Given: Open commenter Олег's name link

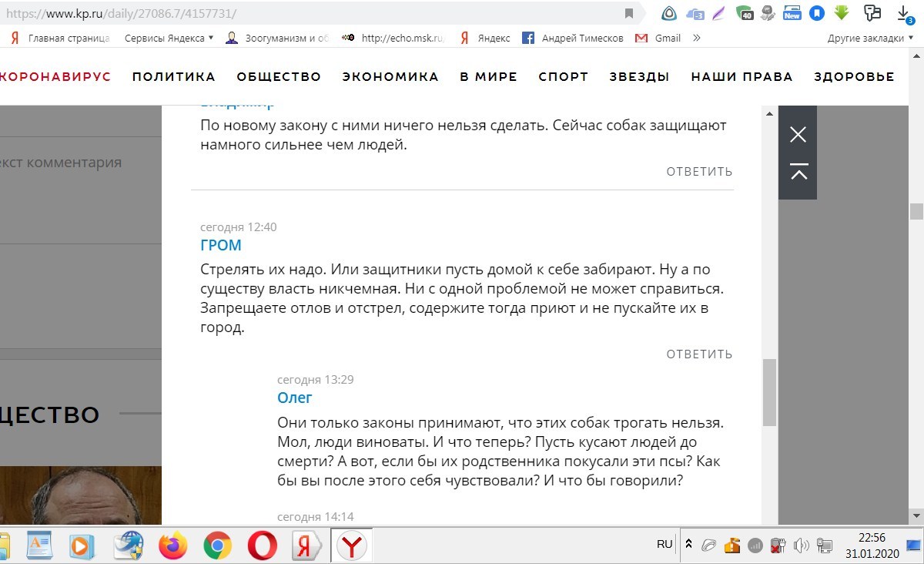Looking at the screenshot, I should click(x=295, y=398).
